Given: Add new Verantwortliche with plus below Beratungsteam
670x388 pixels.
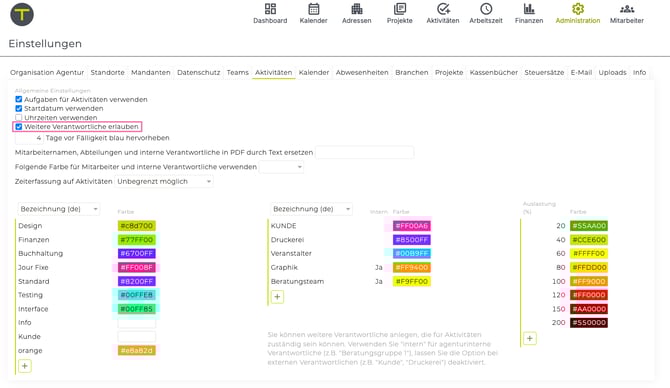Looking at the screenshot, I should (277, 297).
